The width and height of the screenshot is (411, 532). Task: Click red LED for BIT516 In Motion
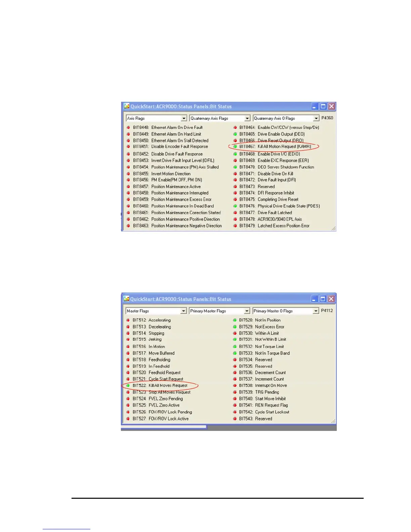pos(128,346)
